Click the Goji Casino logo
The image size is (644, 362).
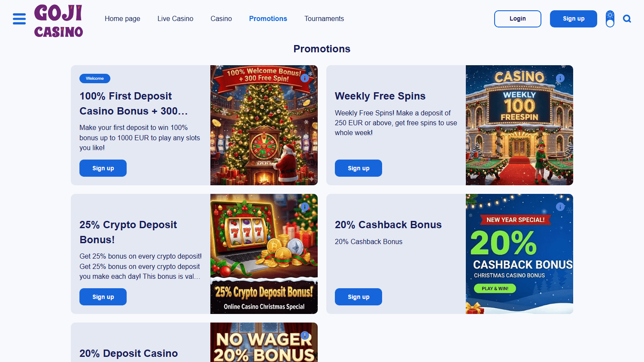(58, 21)
